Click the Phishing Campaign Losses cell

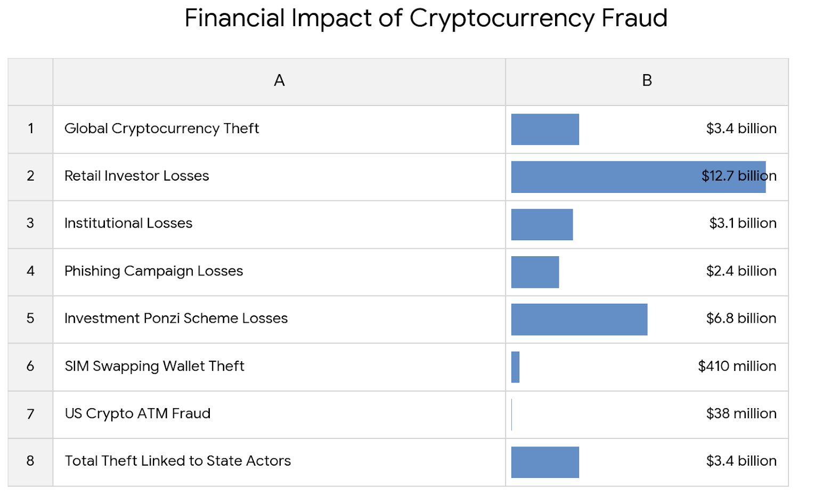pyautogui.click(x=153, y=271)
